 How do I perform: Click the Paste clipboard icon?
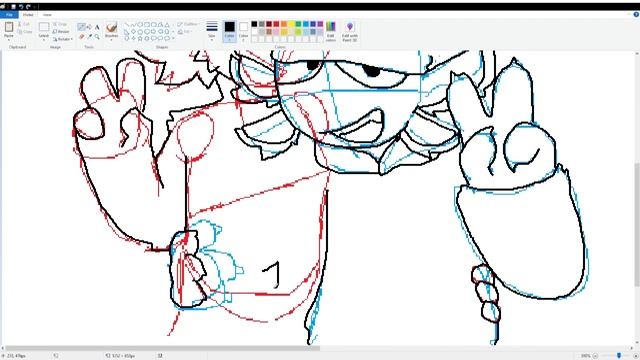[9, 27]
